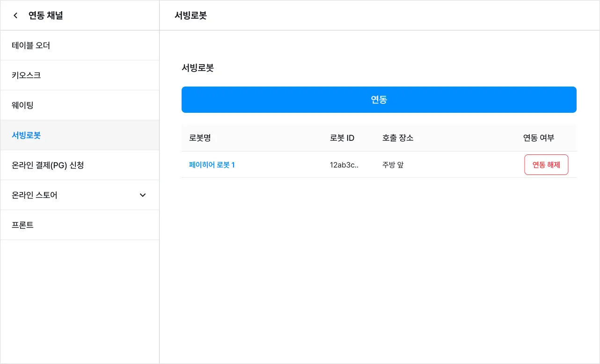Click the 서빙로봇 page title in header
The width and height of the screenshot is (600, 364).
click(190, 15)
